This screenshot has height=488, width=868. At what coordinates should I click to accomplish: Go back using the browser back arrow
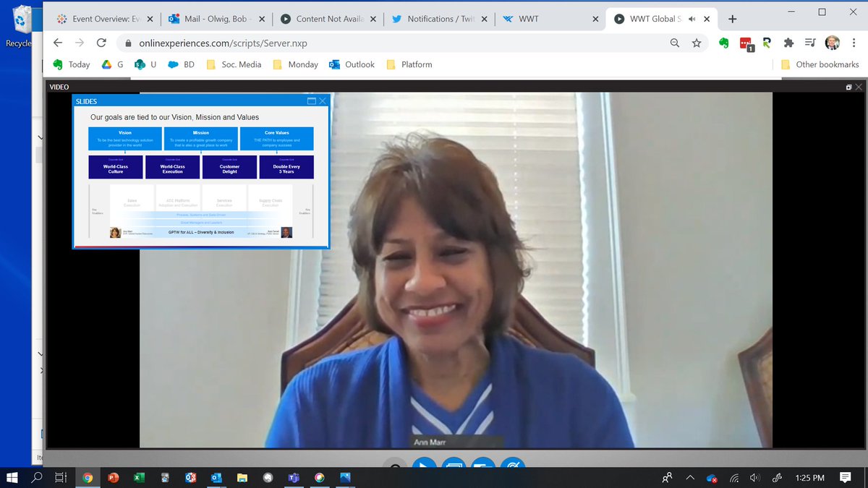[58, 43]
